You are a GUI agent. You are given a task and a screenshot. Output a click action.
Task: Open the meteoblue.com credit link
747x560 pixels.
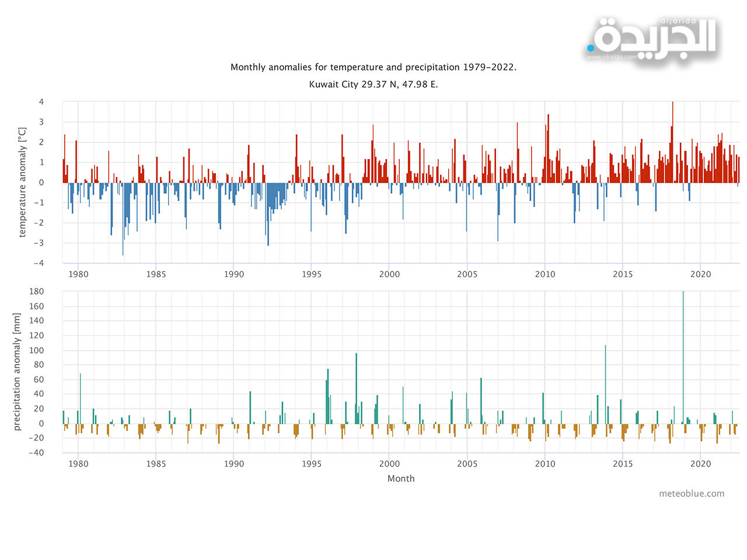tap(692, 494)
